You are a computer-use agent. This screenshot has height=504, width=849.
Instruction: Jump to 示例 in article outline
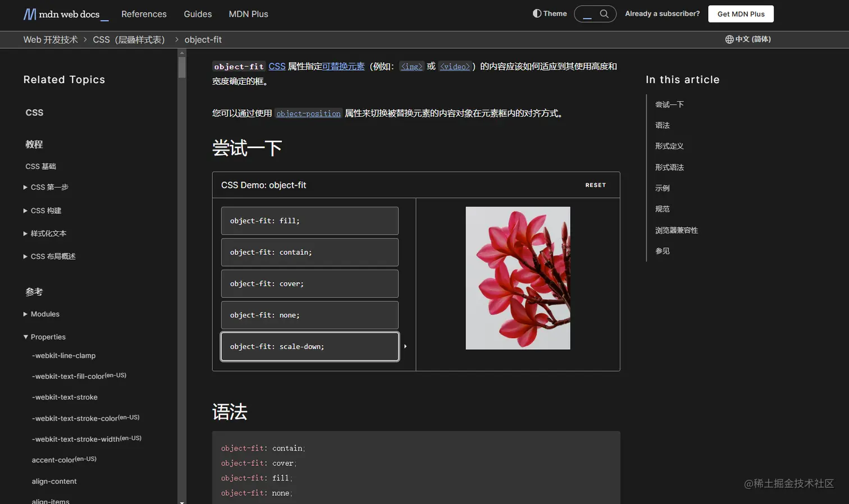click(x=663, y=189)
